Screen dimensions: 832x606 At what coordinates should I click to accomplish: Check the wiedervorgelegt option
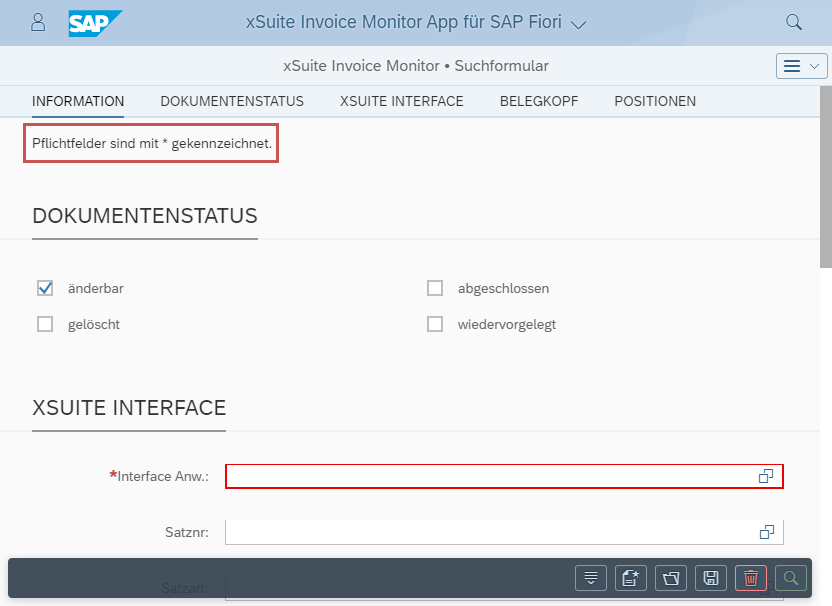point(435,323)
